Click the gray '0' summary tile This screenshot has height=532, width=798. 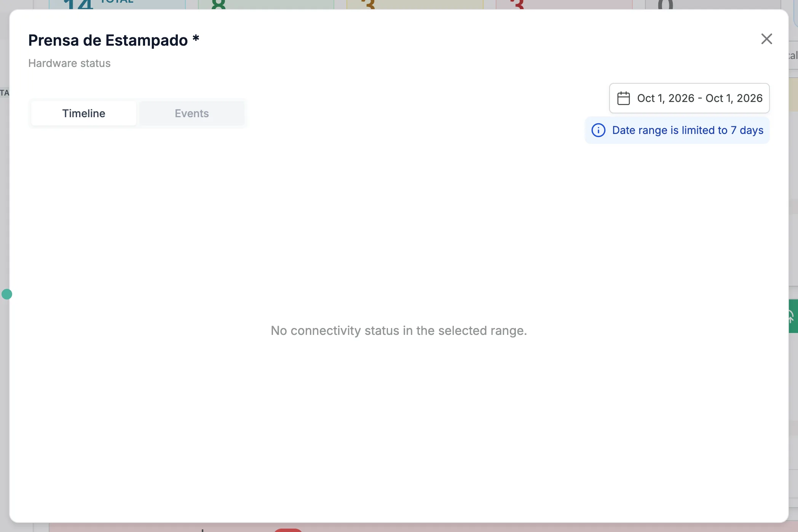pyautogui.click(x=713, y=5)
